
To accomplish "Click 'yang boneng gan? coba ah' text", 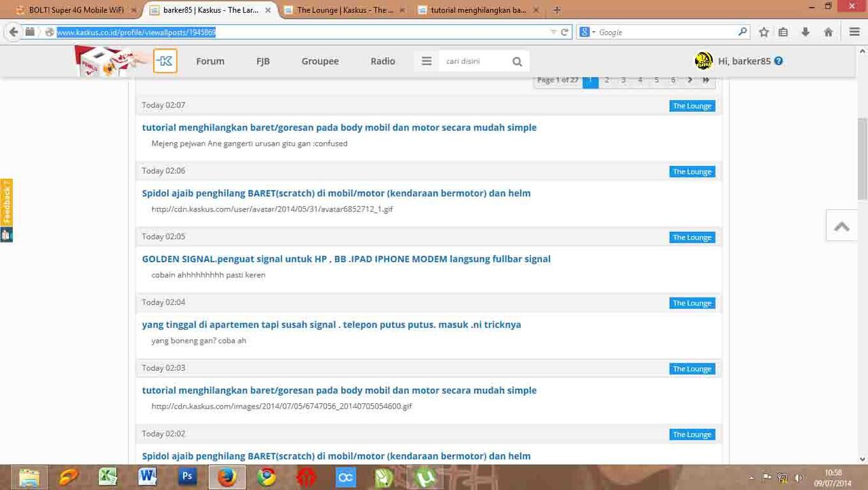I will pos(199,340).
